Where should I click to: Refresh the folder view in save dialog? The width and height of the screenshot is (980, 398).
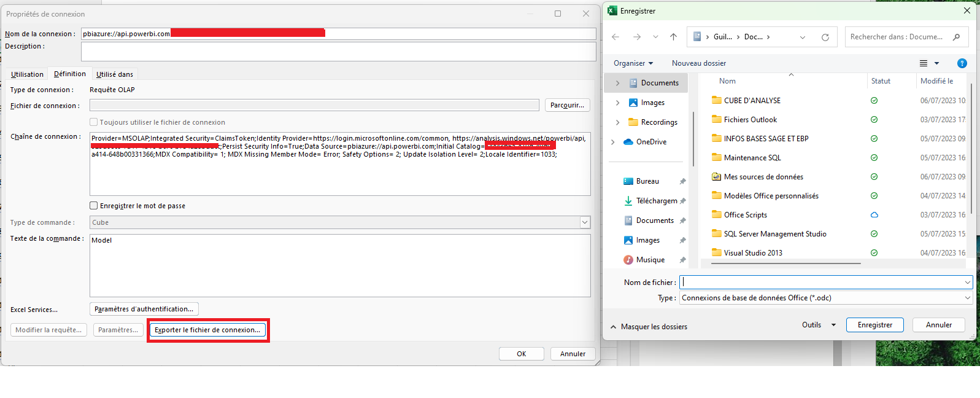[x=825, y=37]
